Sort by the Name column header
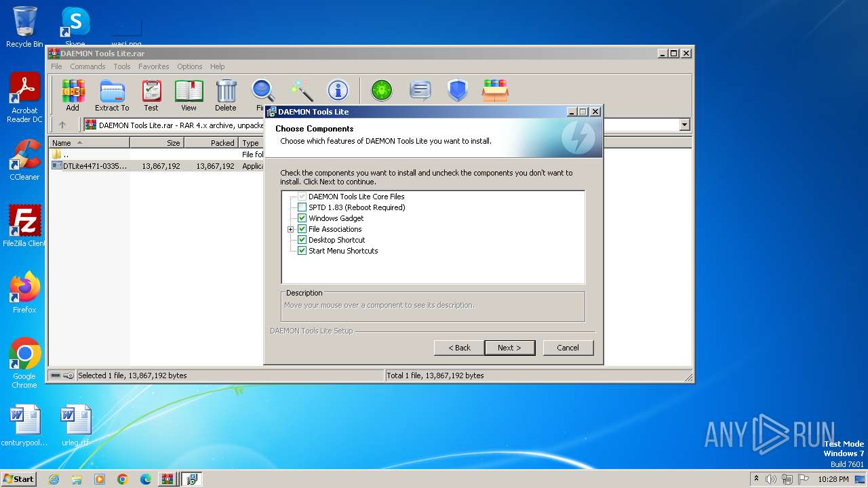Image resolution: width=868 pixels, height=488 pixels. pyautogui.click(x=90, y=143)
